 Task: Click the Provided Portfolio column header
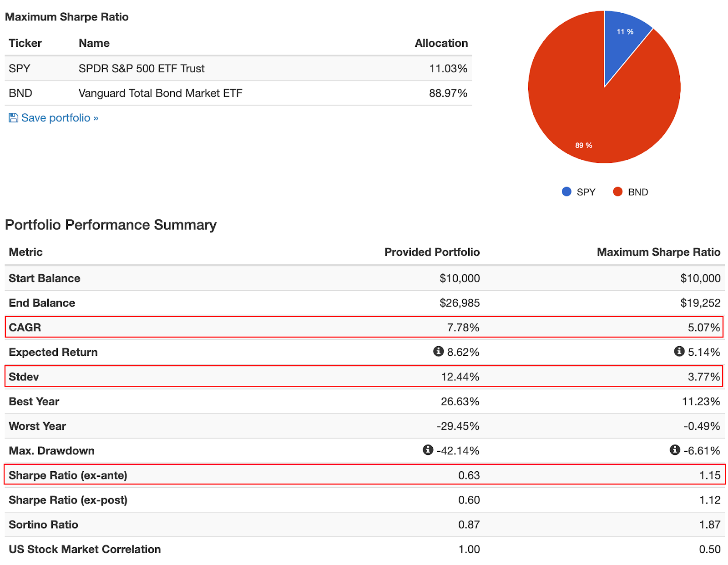432,252
